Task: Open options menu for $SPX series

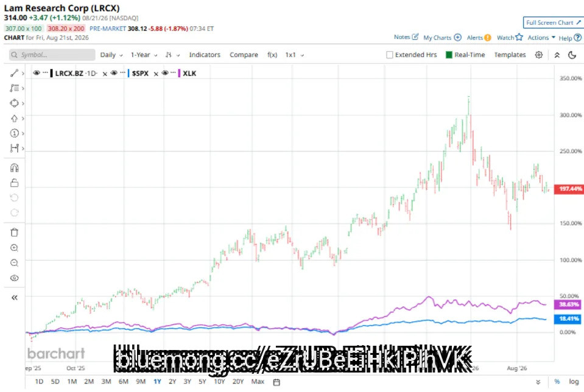Action: [122, 73]
